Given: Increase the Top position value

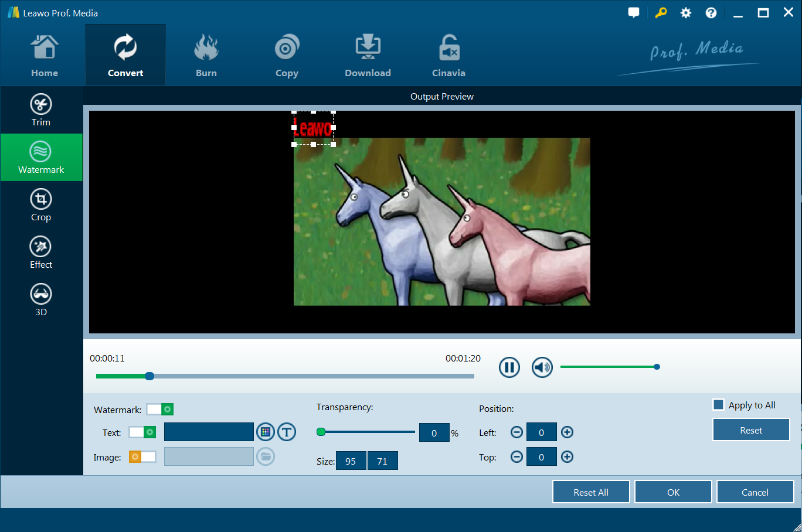Looking at the screenshot, I should [x=567, y=456].
